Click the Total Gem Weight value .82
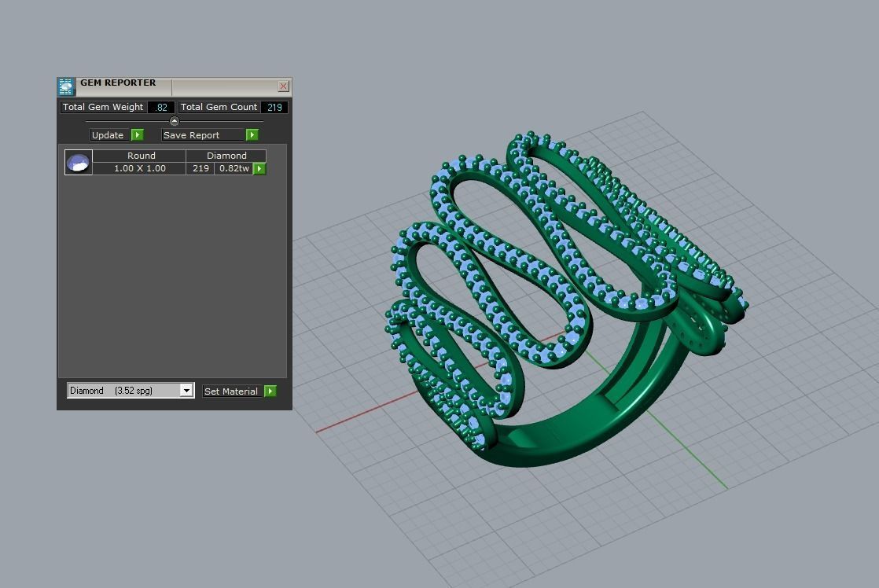Image resolution: width=879 pixels, height=588 pixels. [161, 107]
